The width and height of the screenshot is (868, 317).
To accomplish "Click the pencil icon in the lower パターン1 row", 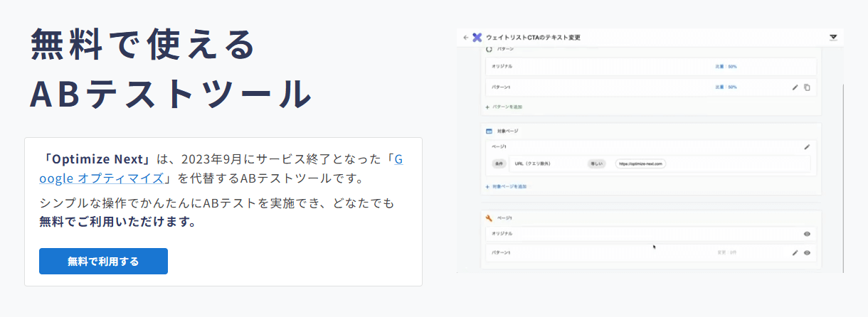I will coord(795,252).
